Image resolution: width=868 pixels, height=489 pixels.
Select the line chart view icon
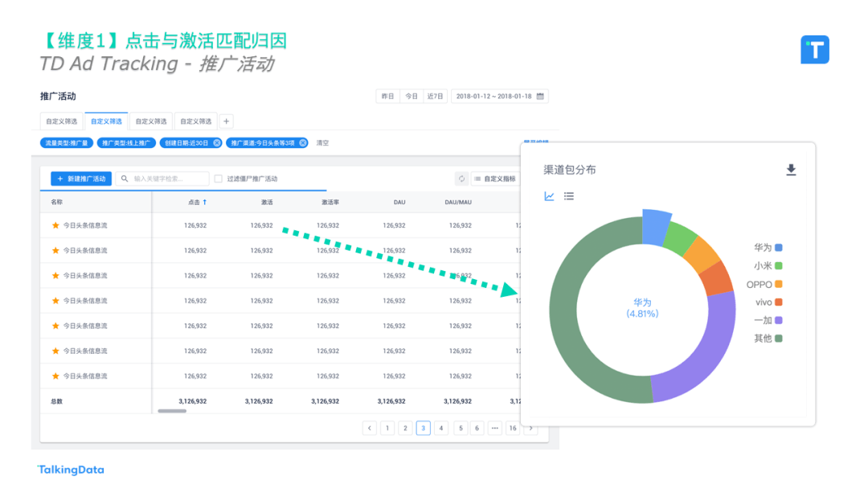click(549, 195)
